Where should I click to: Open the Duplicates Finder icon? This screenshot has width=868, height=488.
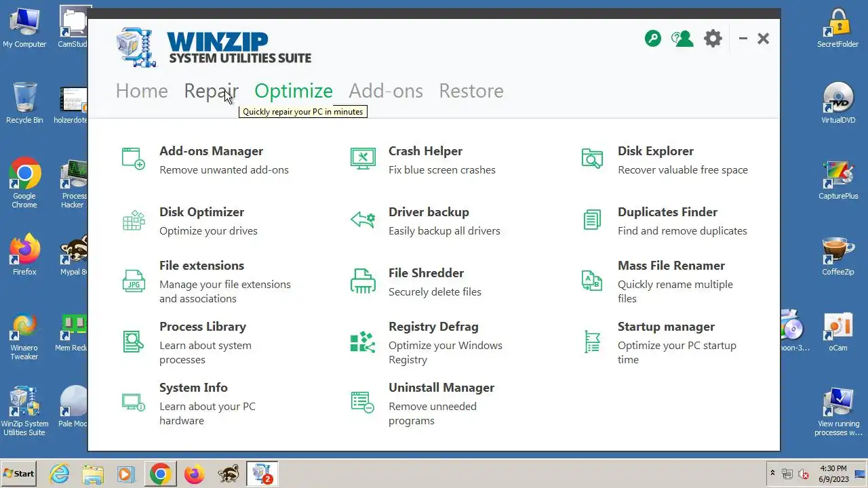[x=592, y=220]
